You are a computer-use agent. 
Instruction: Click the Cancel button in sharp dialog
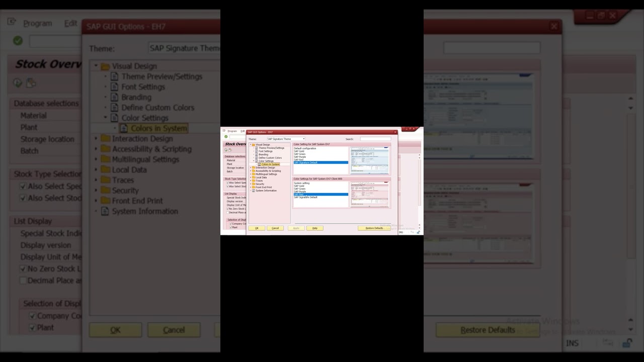[x=275, y=228]
